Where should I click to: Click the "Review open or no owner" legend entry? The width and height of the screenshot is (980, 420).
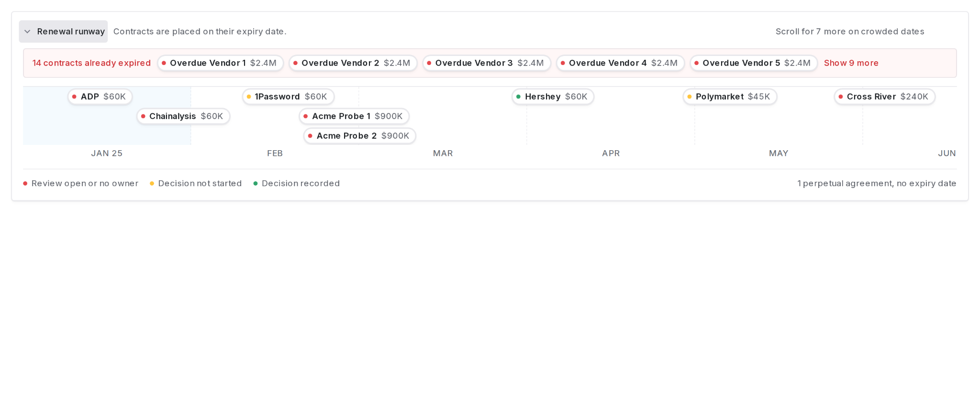[81, 184]
